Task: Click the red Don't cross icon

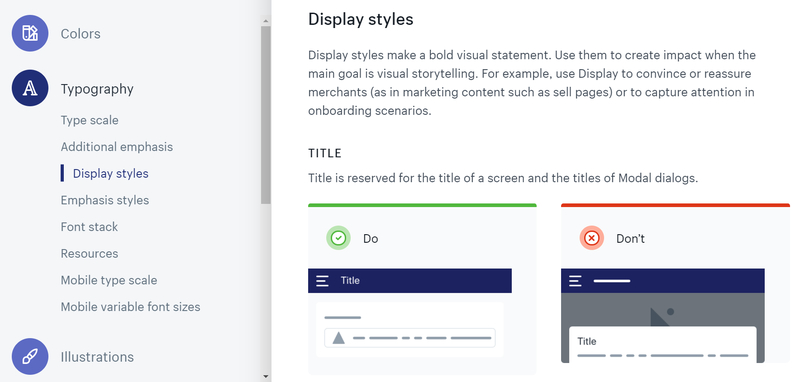Action: pyautogui.click(x=591, y=238)
